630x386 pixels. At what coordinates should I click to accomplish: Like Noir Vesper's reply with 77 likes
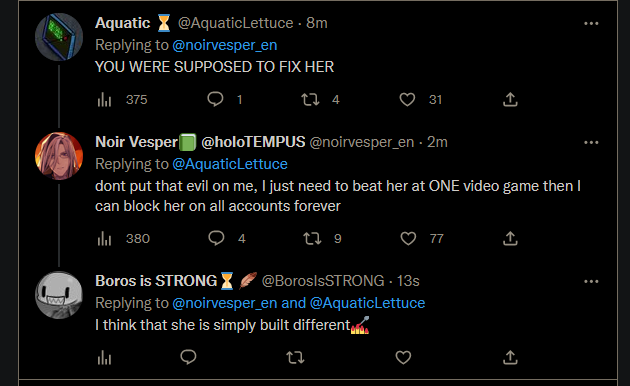(x=408, y=239)
